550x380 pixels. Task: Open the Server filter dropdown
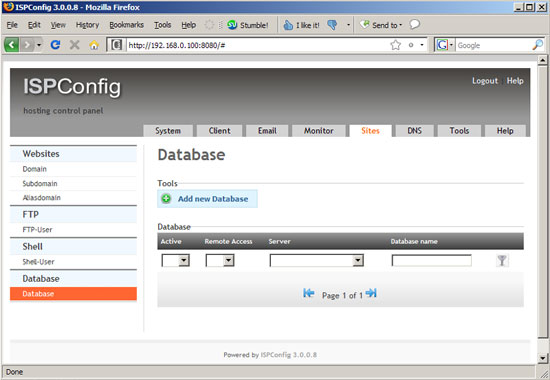tap(316, 260)
